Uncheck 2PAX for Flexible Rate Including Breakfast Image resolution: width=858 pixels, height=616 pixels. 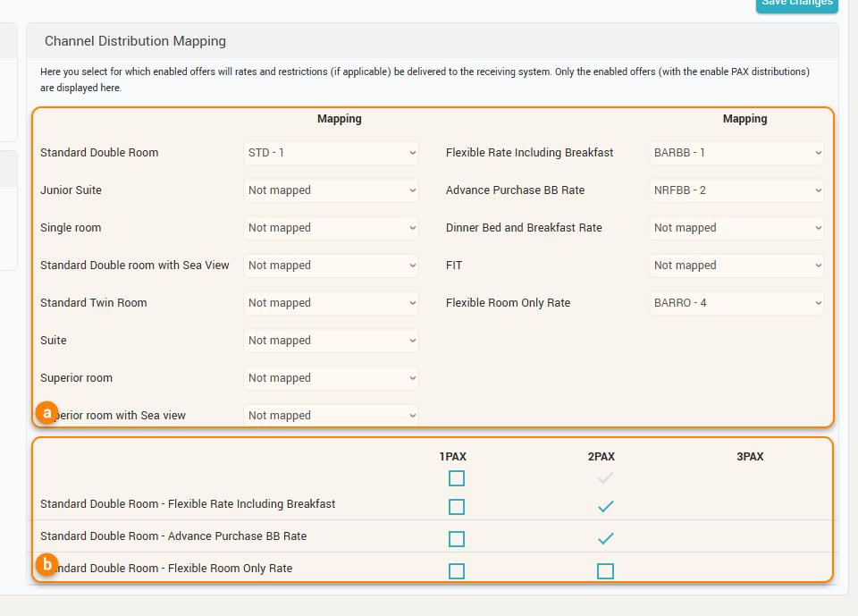point(605,507)
